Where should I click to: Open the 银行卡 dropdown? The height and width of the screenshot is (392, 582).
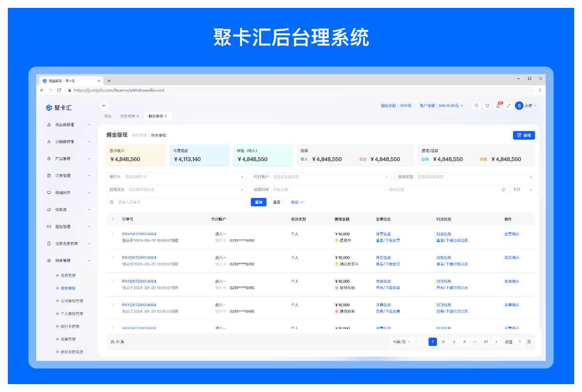176,177
